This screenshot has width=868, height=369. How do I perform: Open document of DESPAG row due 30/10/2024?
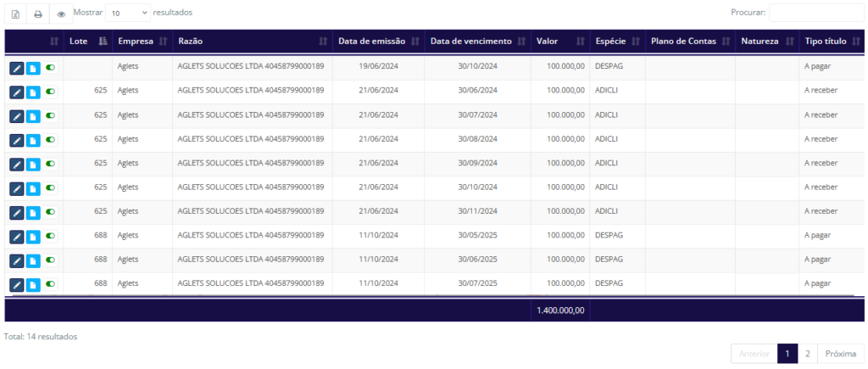(x=33, y=68)
